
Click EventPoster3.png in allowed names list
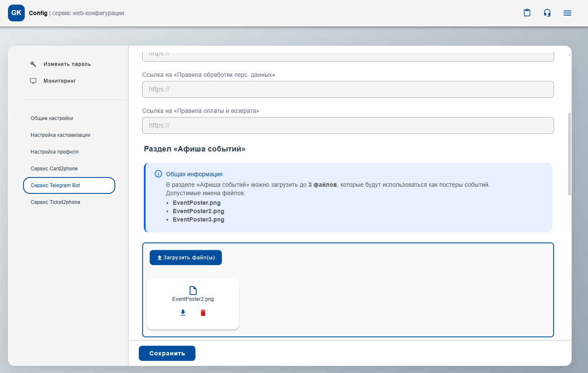(198, 219)
